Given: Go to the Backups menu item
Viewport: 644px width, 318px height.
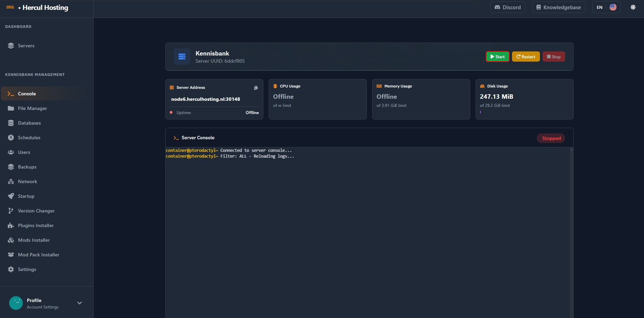Looking at the screenshot, I should (27, 167).
